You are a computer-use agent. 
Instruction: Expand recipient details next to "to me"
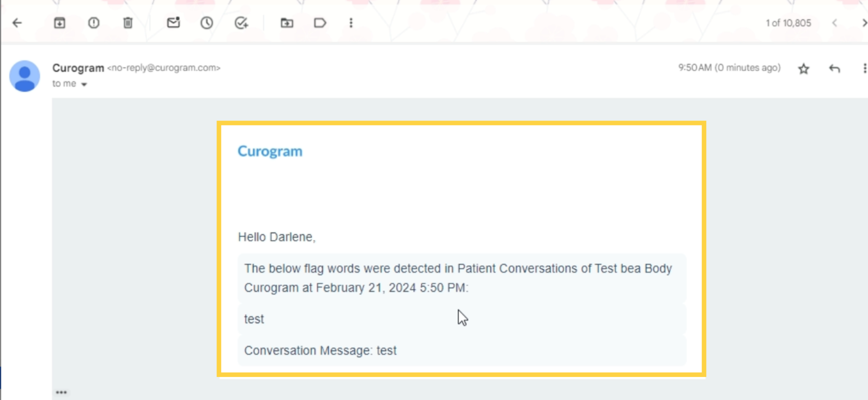coord(84,84)
